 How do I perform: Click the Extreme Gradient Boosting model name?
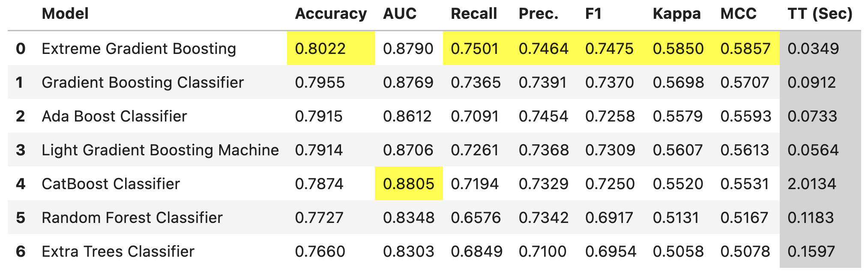[139, 49]
